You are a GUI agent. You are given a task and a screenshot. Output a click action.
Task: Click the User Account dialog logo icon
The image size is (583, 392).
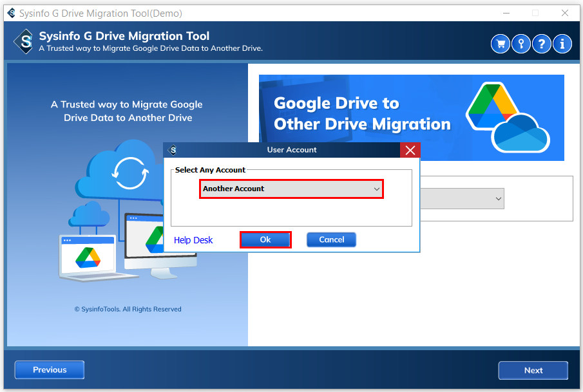point(173,150)
